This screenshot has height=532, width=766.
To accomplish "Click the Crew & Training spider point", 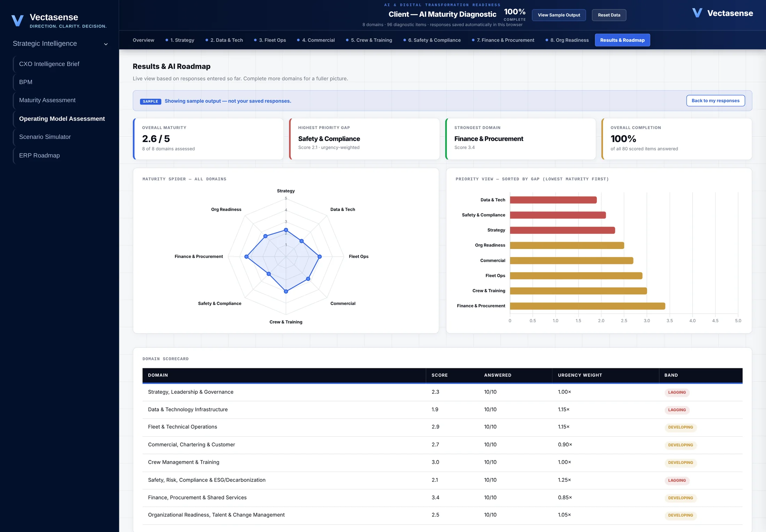I will point(286,291).
